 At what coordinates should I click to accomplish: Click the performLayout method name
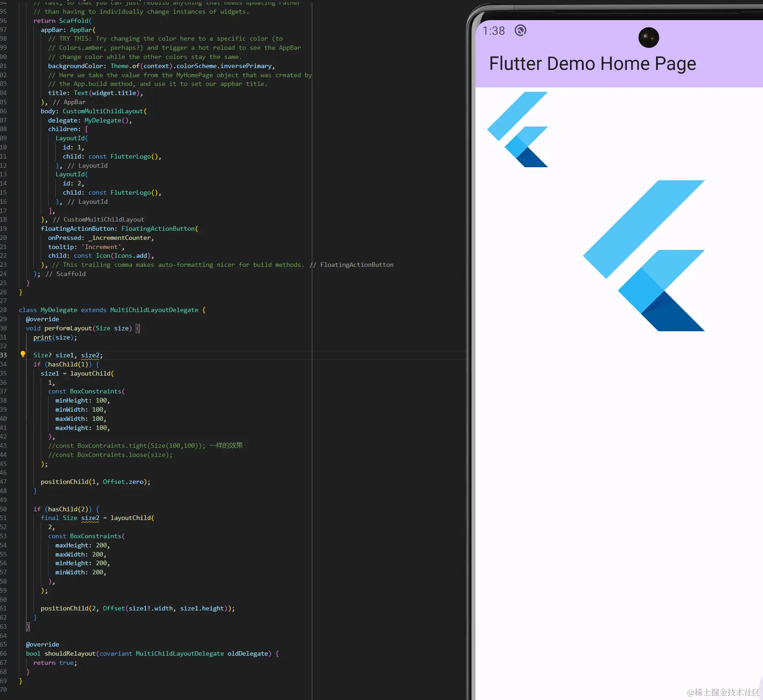click(x=69, y=328)
